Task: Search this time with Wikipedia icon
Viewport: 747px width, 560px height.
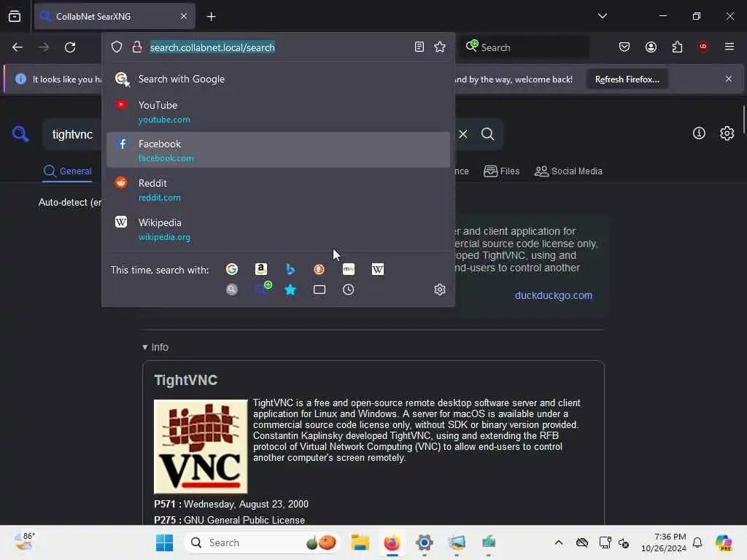Action: point(378,269)
